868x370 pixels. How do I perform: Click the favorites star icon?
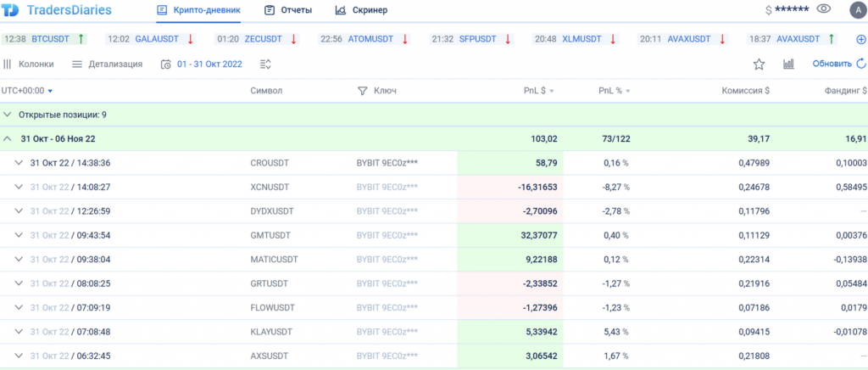click(x=759, y=64)
